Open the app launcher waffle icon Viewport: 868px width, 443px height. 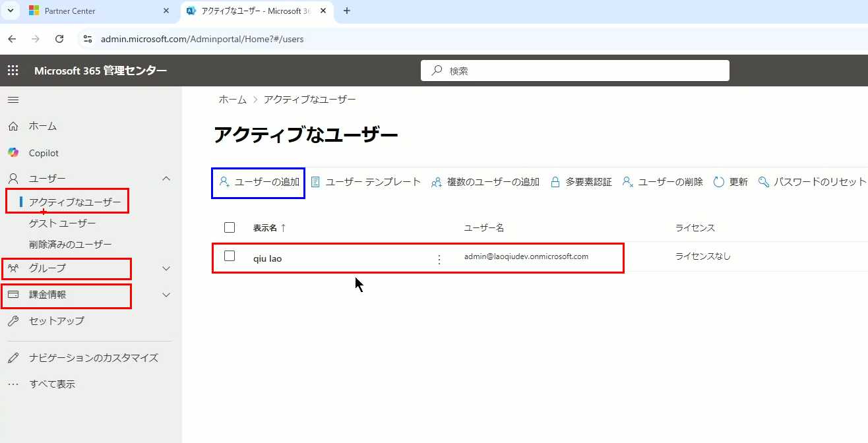[x=13, y=71]
